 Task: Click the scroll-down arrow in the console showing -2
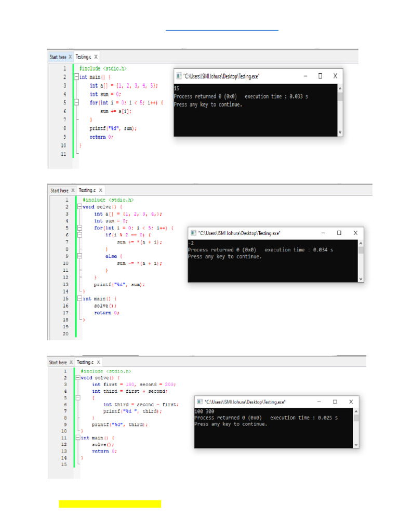[x=361, y=279]
